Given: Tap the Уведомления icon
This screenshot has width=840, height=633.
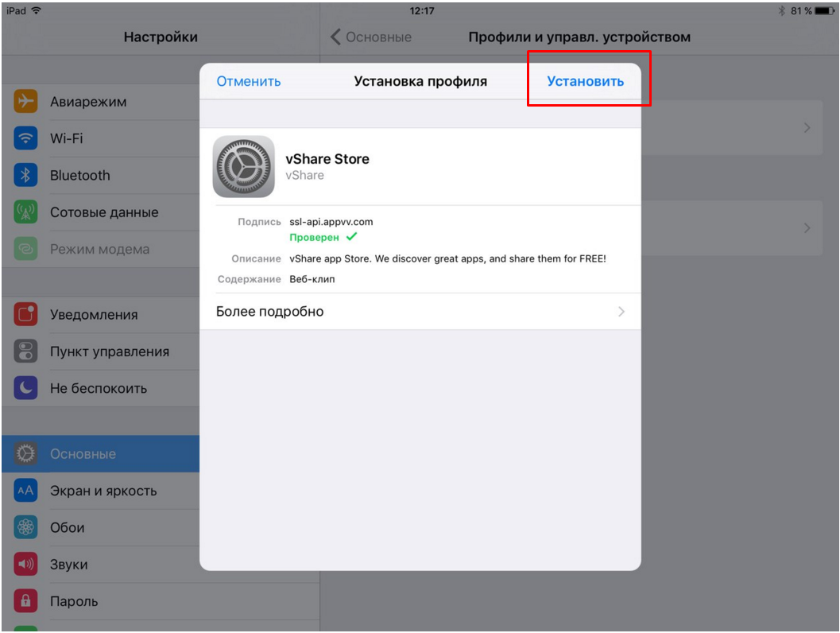Looking at the screenshot, I should (x=25, y=315).
